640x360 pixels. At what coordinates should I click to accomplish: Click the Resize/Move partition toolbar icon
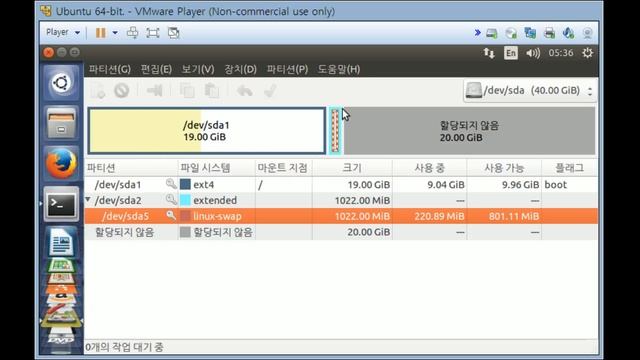[155, 90]
